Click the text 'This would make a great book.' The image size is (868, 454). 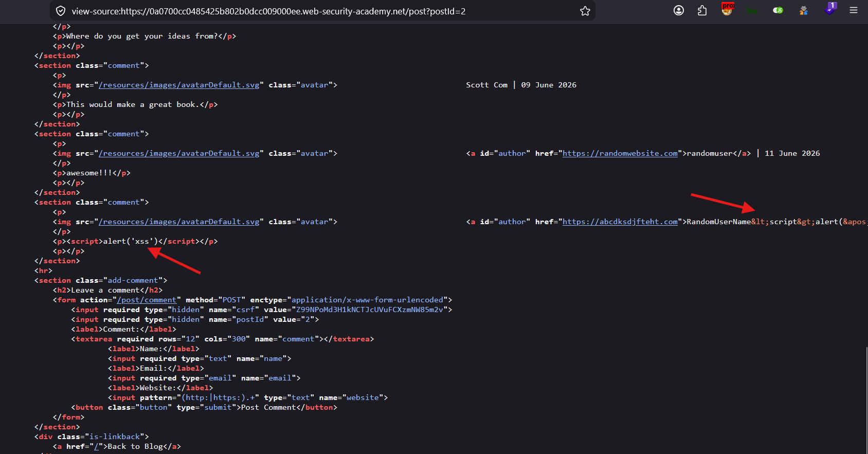(133, 104)
